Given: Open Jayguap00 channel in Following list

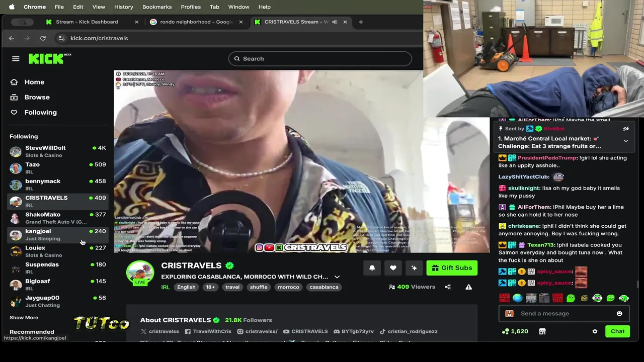Looking at the screenshot, I should click(57, 301).
